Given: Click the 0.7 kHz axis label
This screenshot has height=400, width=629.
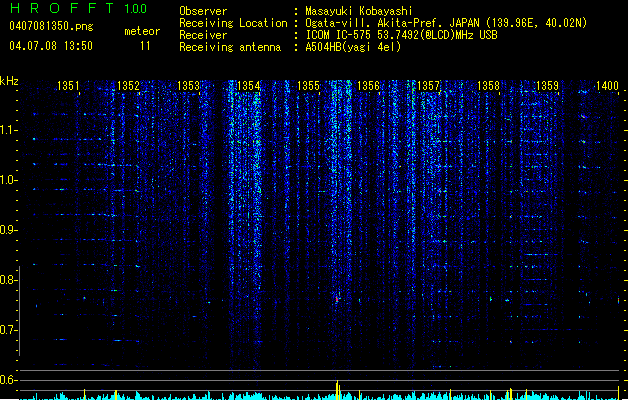Looking at the screenshot, I should point(8,330).
